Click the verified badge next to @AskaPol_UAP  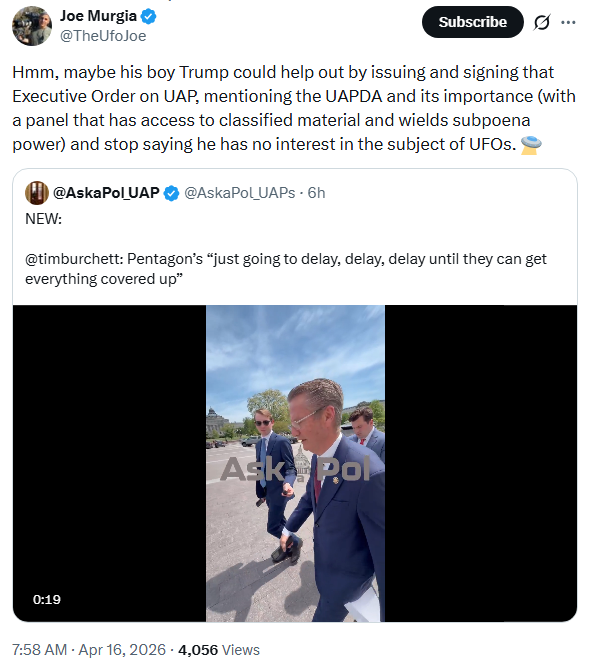point(171,193)
